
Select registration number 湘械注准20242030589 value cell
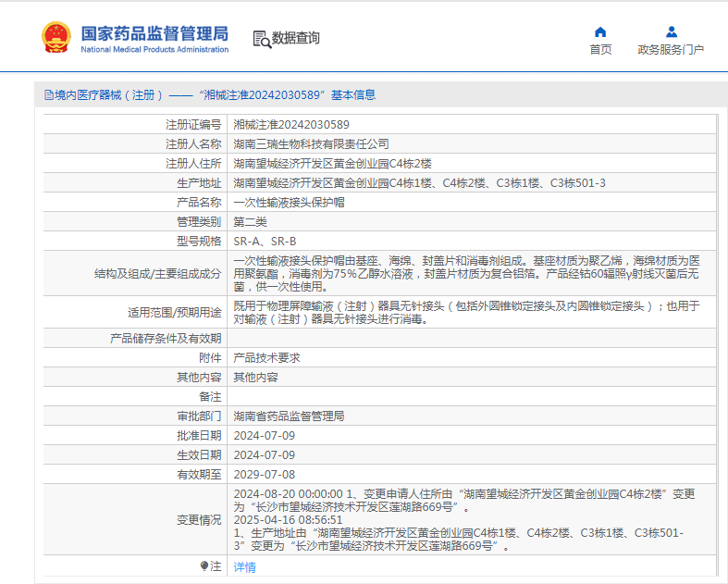point(472,125)
